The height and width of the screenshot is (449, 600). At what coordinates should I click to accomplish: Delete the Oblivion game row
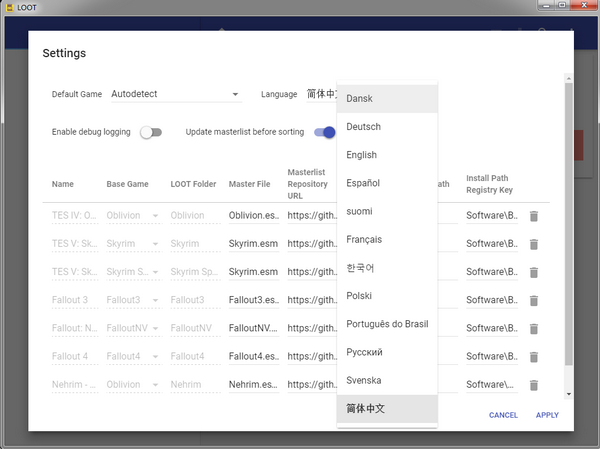(534, 216)
